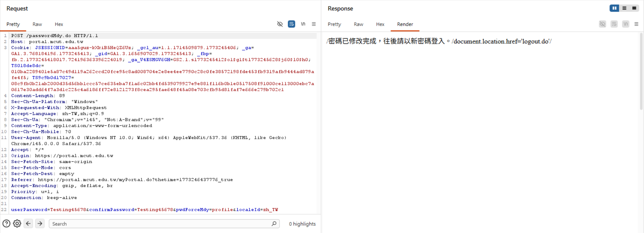
Task: Click disabled word wrap icon in Response pane
Action: (x=614, y=24)
